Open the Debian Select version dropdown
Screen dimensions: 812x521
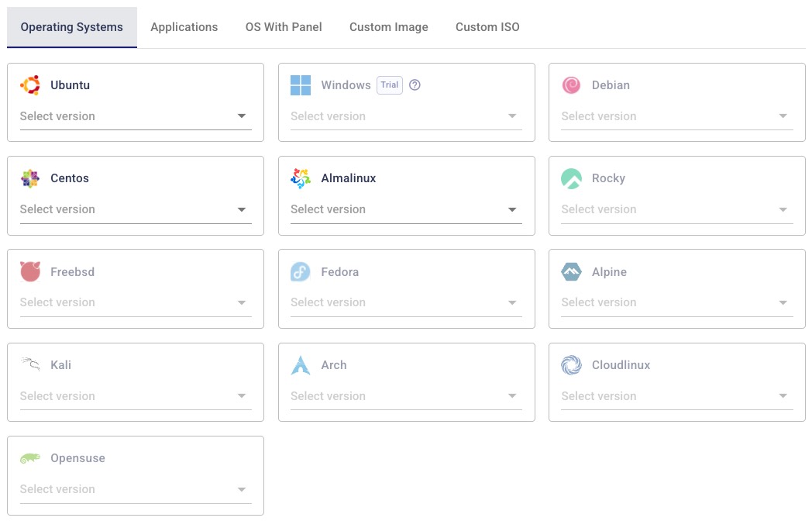pos(677,116)
